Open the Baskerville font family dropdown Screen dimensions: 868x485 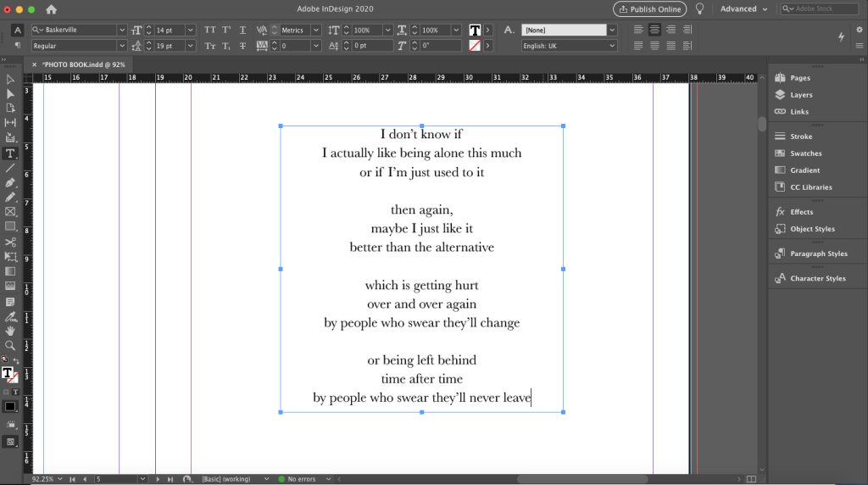click(122, 30)
